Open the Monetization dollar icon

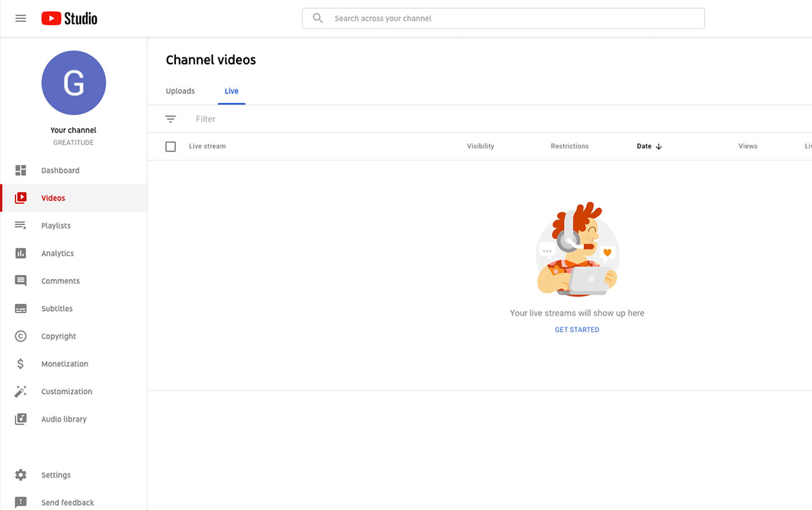click(x=21, y=364)
